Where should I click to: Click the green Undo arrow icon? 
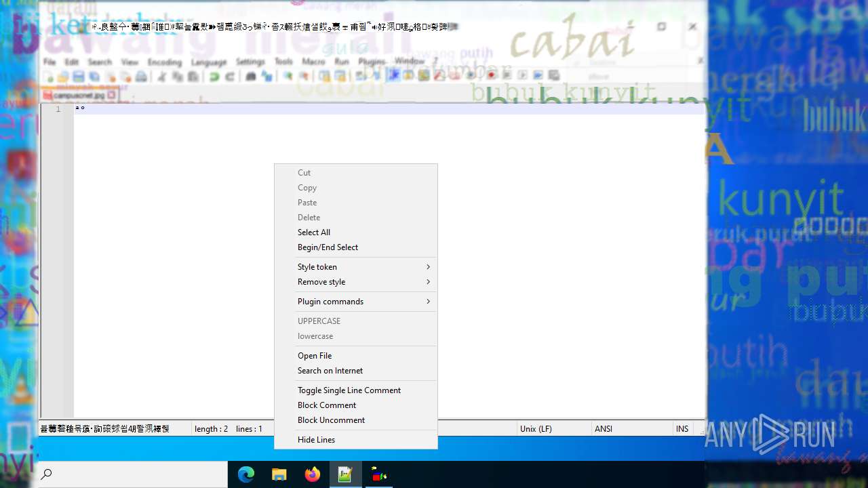pos(214,77)
